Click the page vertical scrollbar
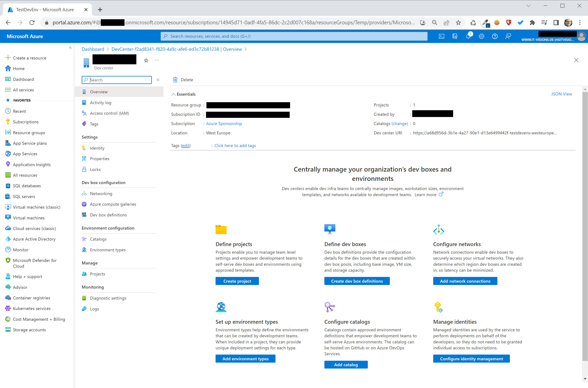The image size is (588, 388). click(x=585, y=223)
